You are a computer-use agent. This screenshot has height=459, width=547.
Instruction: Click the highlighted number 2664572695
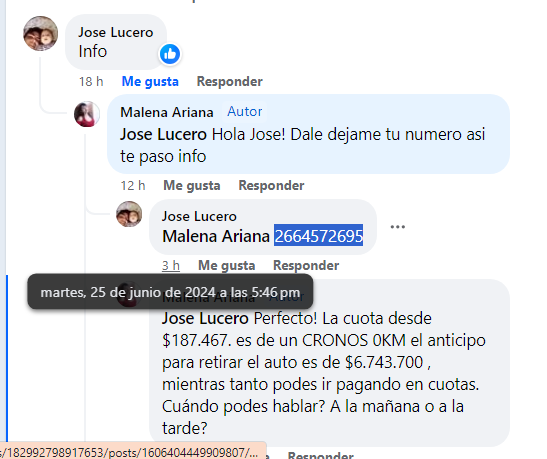(319, 236)
